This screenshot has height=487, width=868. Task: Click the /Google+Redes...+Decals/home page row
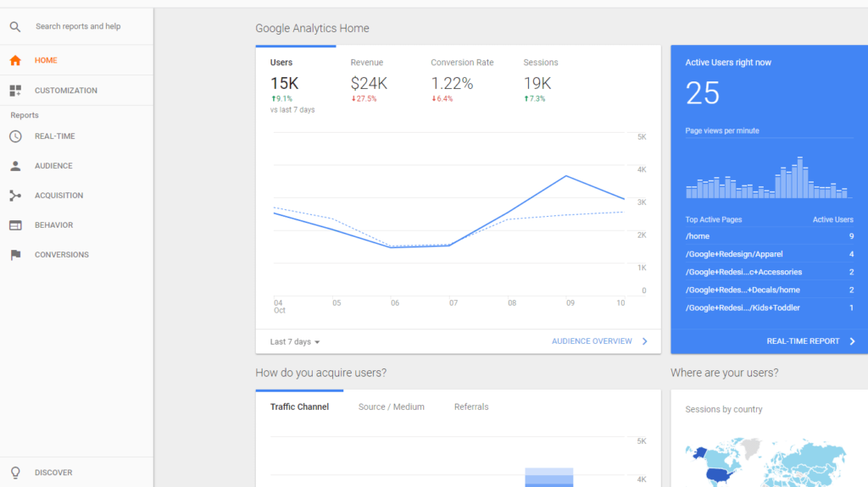770,290
